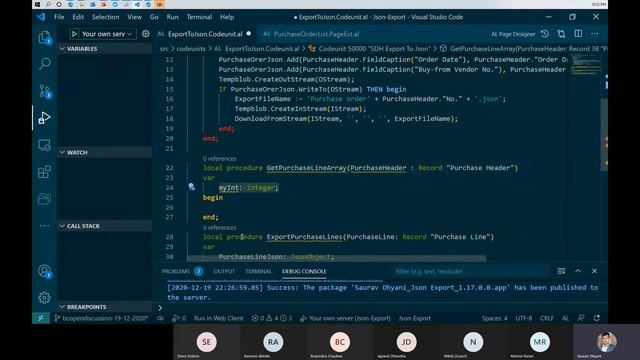Image resolution: width=640 pixels, height=360 pixels.
Task: Open the Remote Explorer view
Action: (44, 145)
